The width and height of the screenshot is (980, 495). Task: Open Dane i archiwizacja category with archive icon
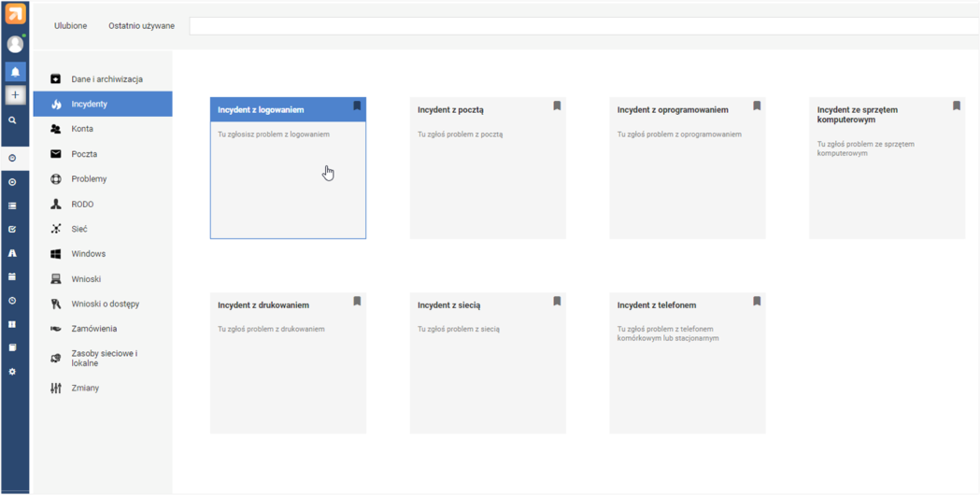[x=103, y=79]
